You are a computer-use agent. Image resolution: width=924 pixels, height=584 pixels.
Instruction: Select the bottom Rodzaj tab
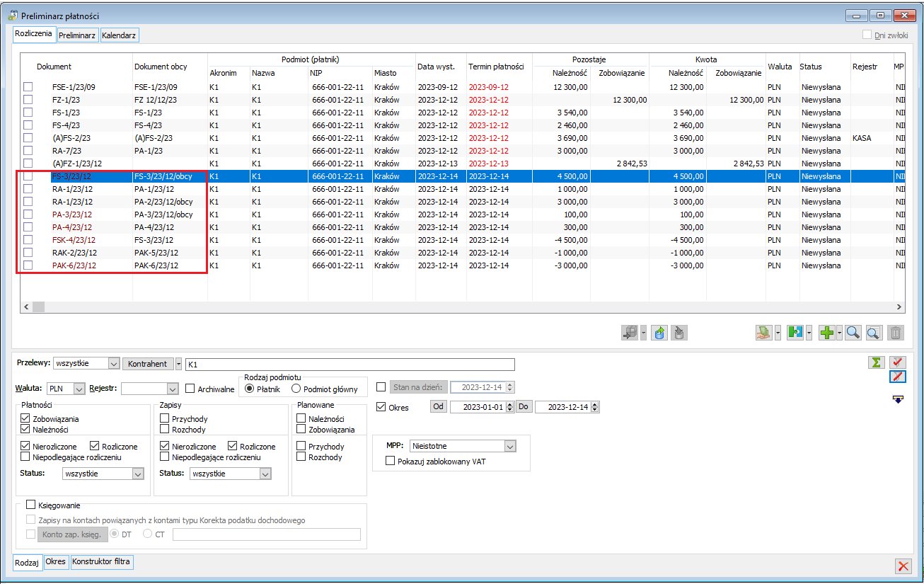pyautogui.click(x=28, y=563)
